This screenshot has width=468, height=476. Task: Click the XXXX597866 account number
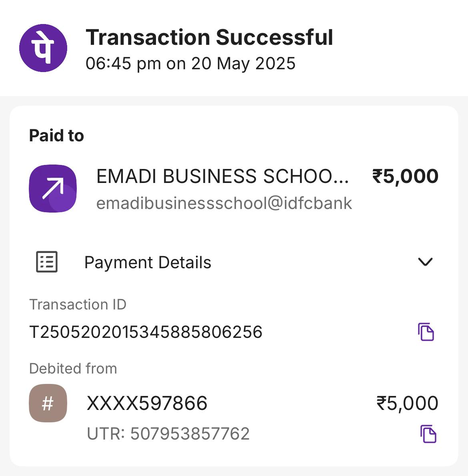point(147,403)
